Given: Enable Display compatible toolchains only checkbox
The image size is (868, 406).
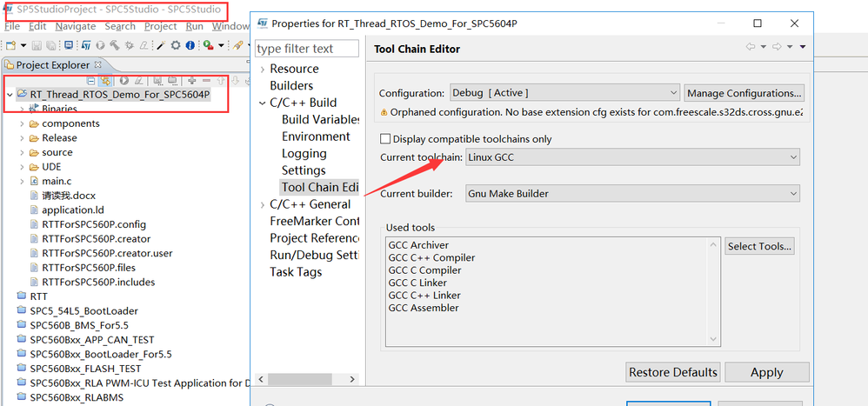Looking at the screenshot, I should coord(385,139).
